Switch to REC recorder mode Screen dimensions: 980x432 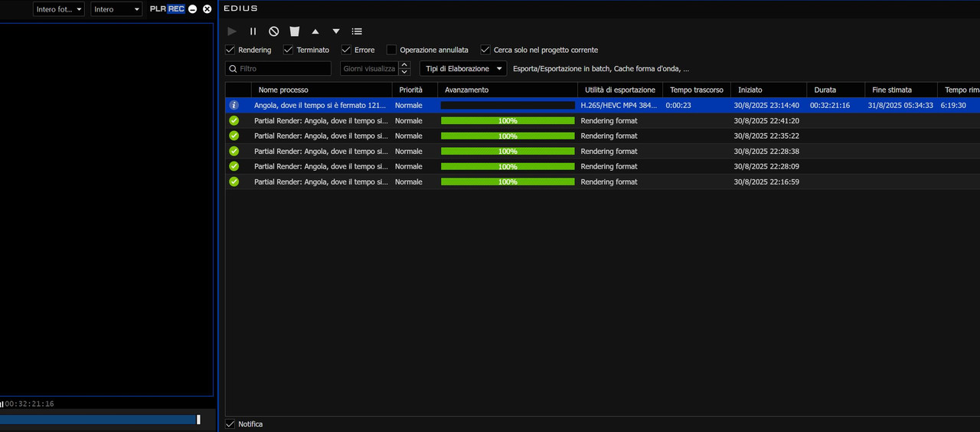(177, 9)
